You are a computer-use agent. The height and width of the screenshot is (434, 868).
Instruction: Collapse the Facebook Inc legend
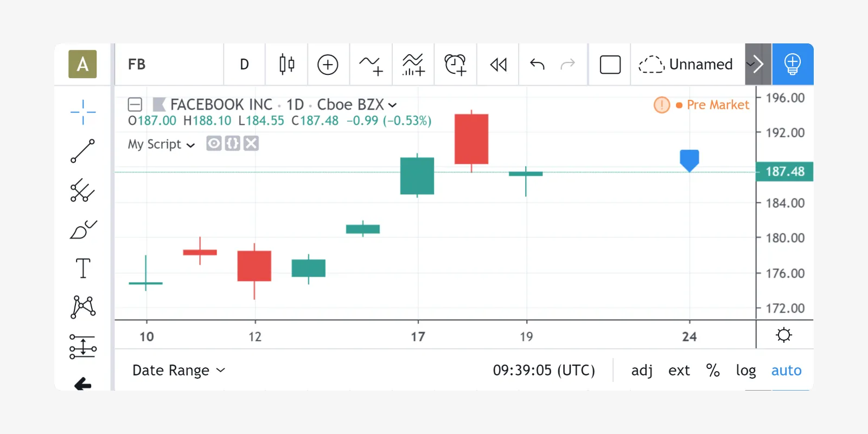coord(135,104)
